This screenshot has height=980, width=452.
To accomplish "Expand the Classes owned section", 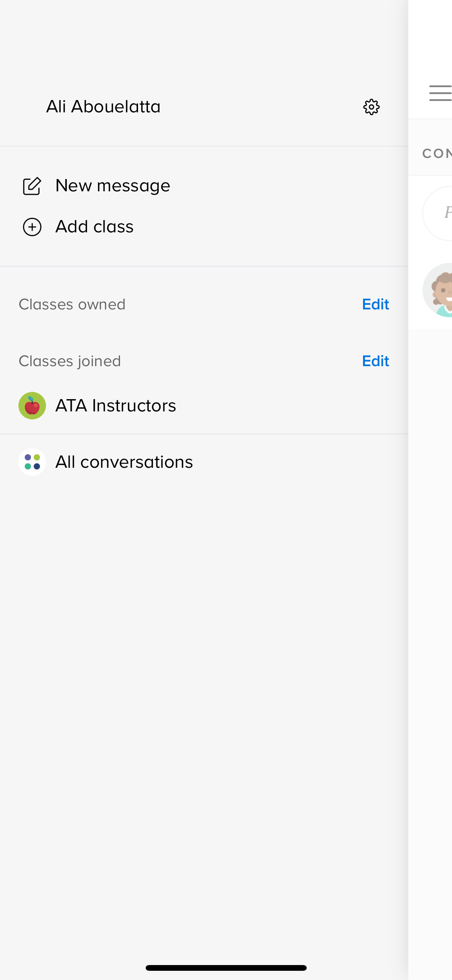I will pyautogui.click(x=72, y=304).
